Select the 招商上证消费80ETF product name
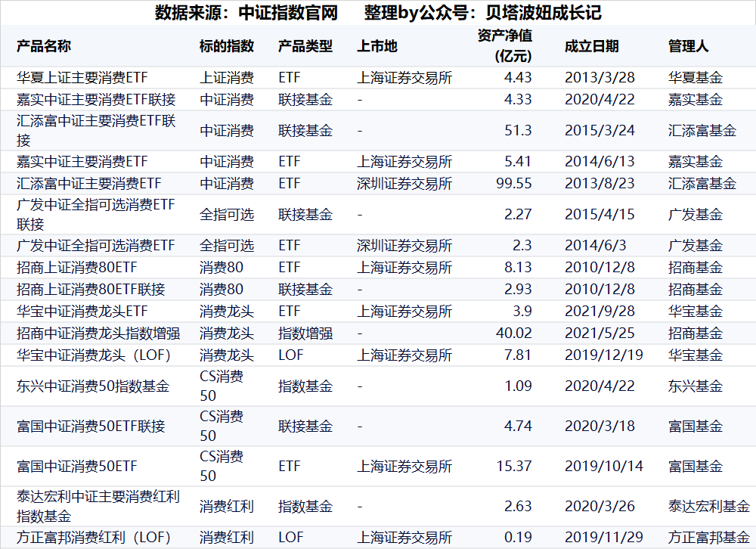Image resolution: width=756 pixels, height=549 pixels. tap(76, 267)
